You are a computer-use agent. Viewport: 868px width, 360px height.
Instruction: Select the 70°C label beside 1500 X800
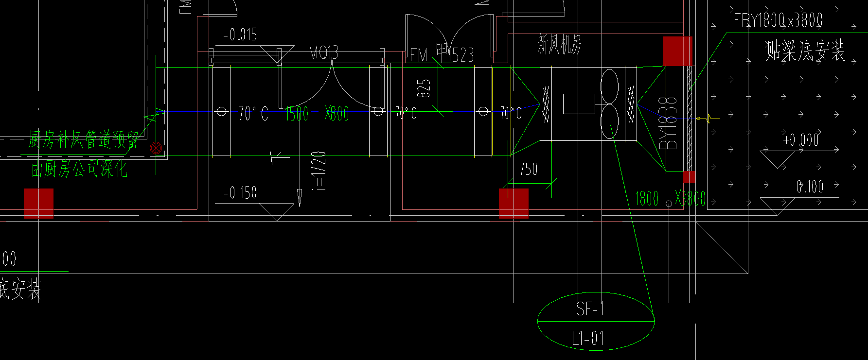253,114
